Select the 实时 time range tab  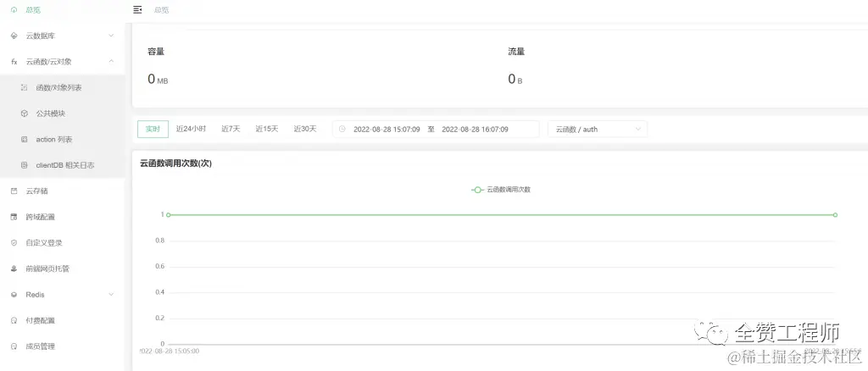(x=153, y=129)
